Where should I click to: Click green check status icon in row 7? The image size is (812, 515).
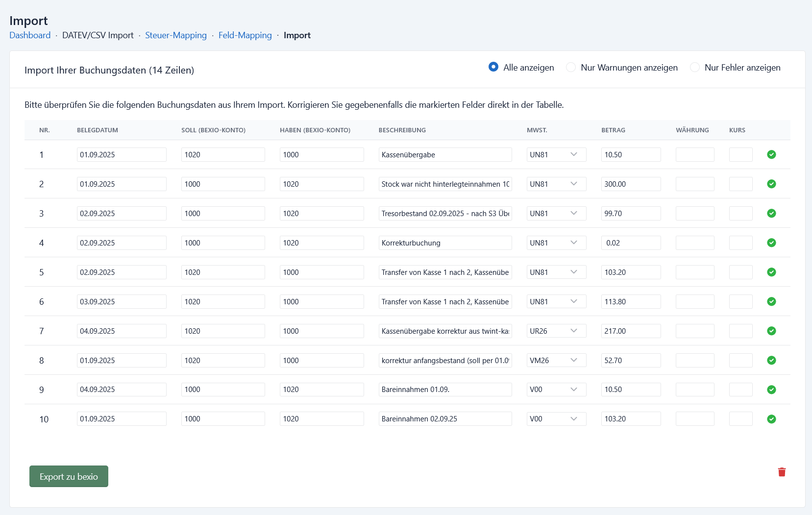coord(771,331)
